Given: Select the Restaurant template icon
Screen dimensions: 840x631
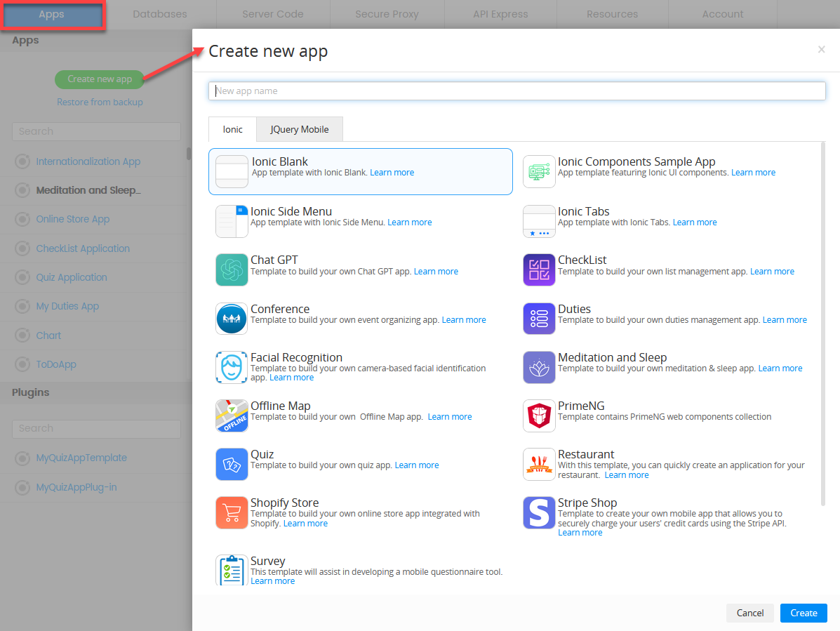Looking at the screenshot, I should [539, 465].
